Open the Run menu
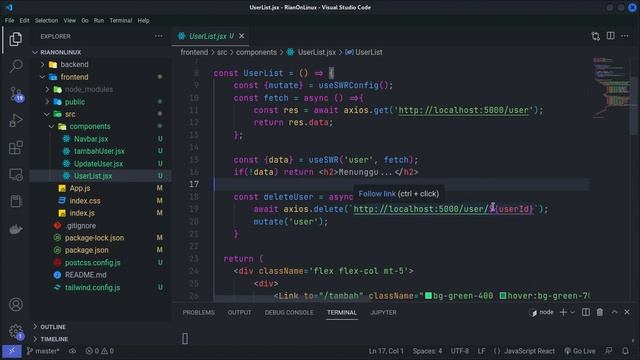Screen dimensions: 640x360 click(x=99, y=20)
